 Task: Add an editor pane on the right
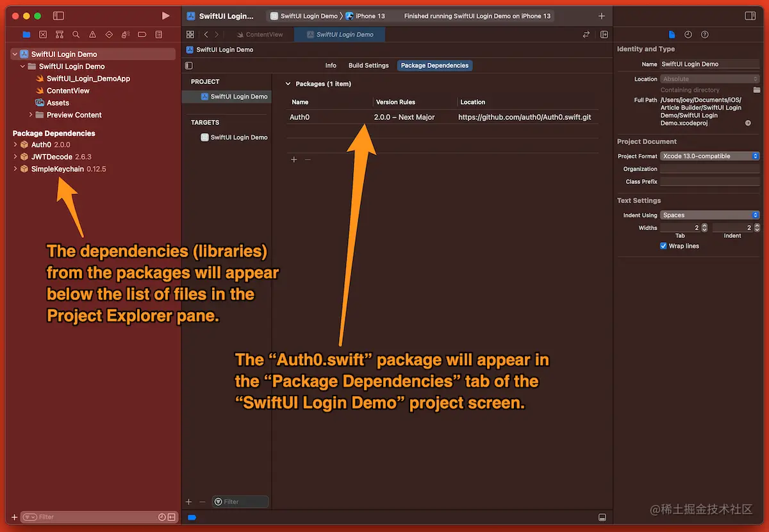(x=604, y=35)
